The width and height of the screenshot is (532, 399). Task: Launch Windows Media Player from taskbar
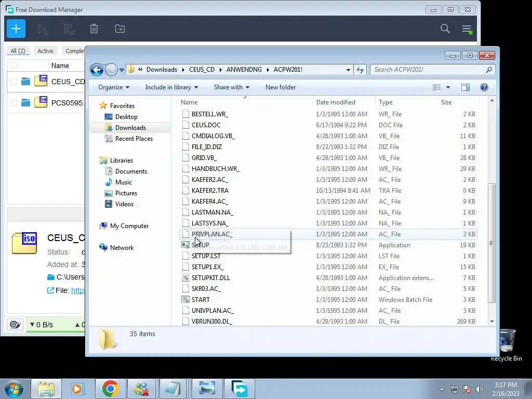point(78,389)
